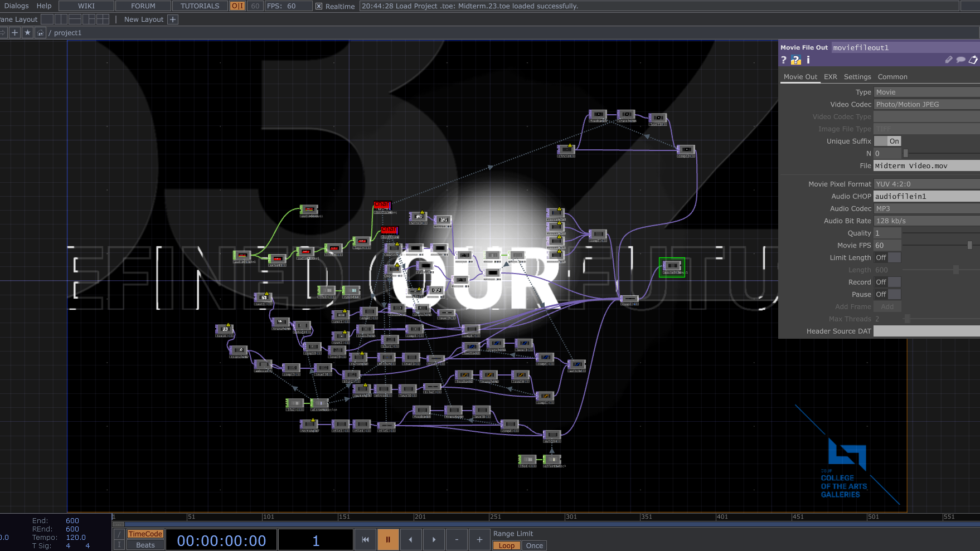
Task: Play backward with the left arrow button
Action: tap(411, 539)
